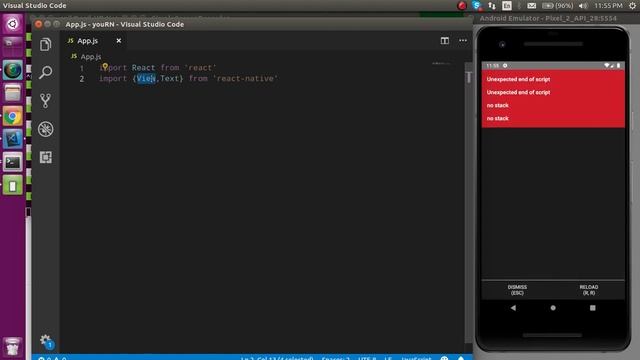Image resolution: width=640 pixels, height=360 pixels.
Task: Dismiss the red error screen in emulator
Action: point(517,290)
